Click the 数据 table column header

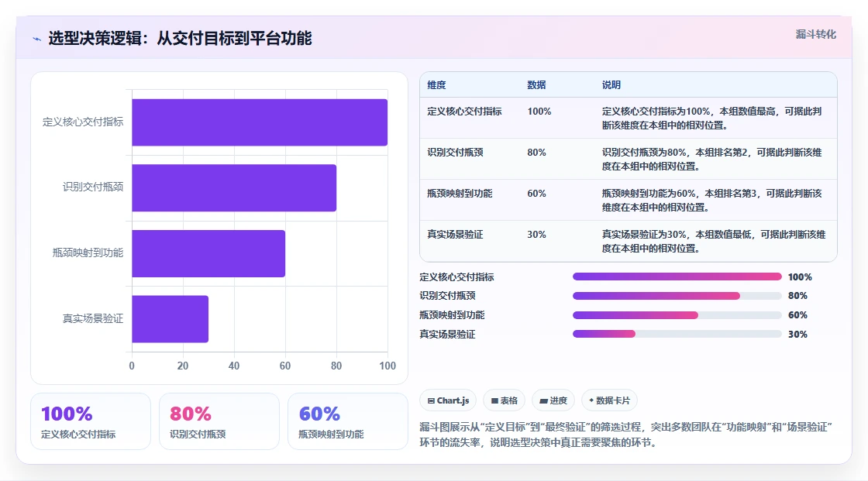pos(536,84)
